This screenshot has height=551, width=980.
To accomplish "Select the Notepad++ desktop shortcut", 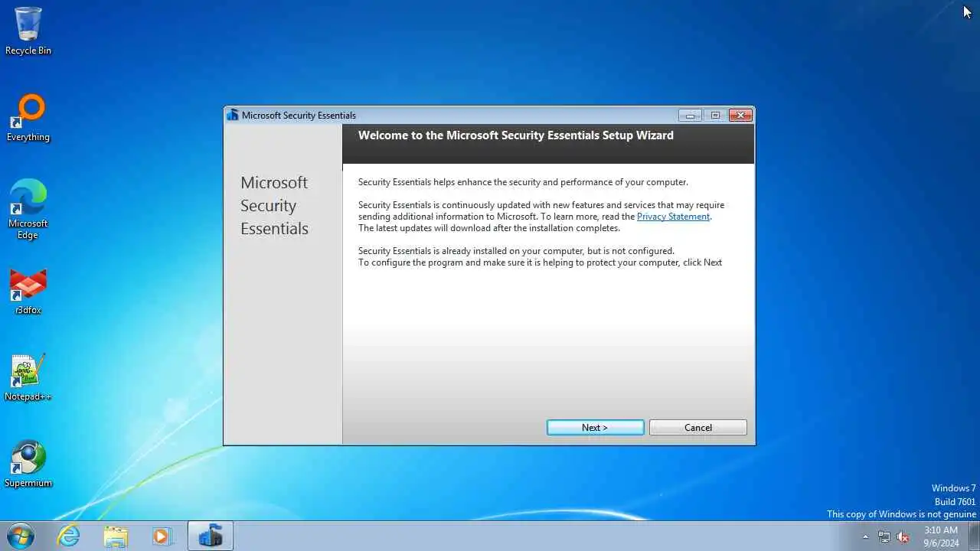I will click(x=28, y=377).
